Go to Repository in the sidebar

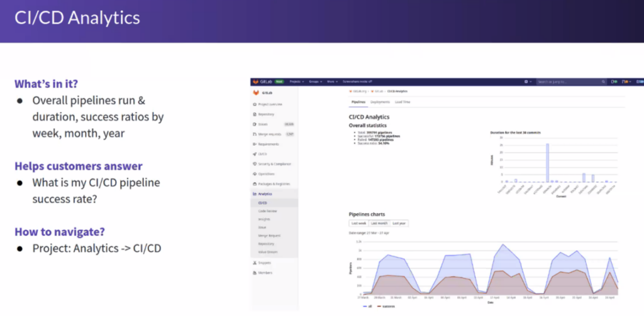coord(266,114)
